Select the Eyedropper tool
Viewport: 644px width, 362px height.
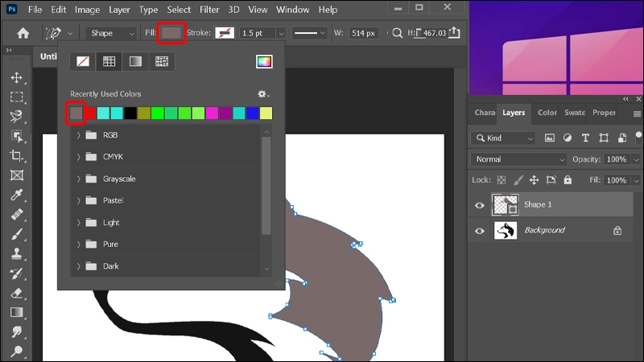16,195
